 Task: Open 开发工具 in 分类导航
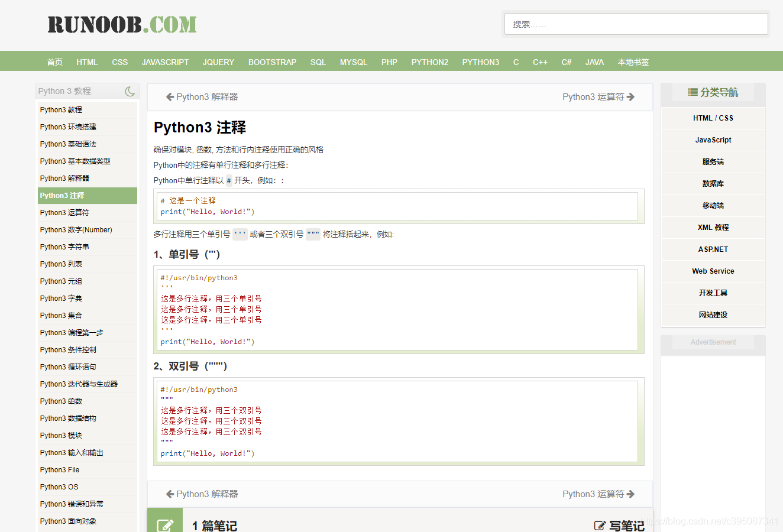pyautogui.click(x=713, y=293)
